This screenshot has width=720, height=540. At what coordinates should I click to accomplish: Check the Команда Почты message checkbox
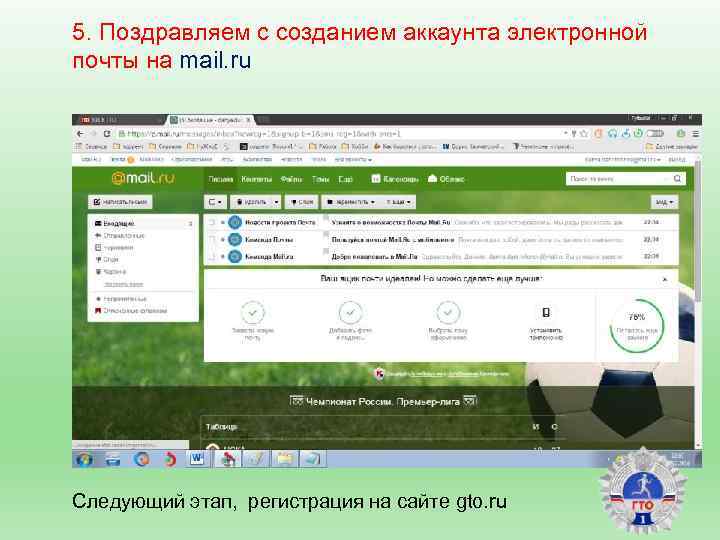[212, 239]
